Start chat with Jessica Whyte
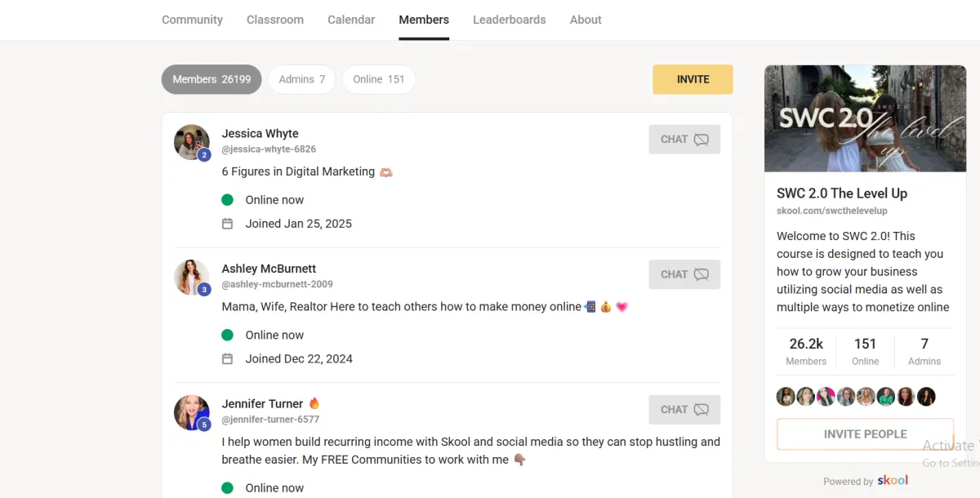980x498 pixels. click(684, 140)
